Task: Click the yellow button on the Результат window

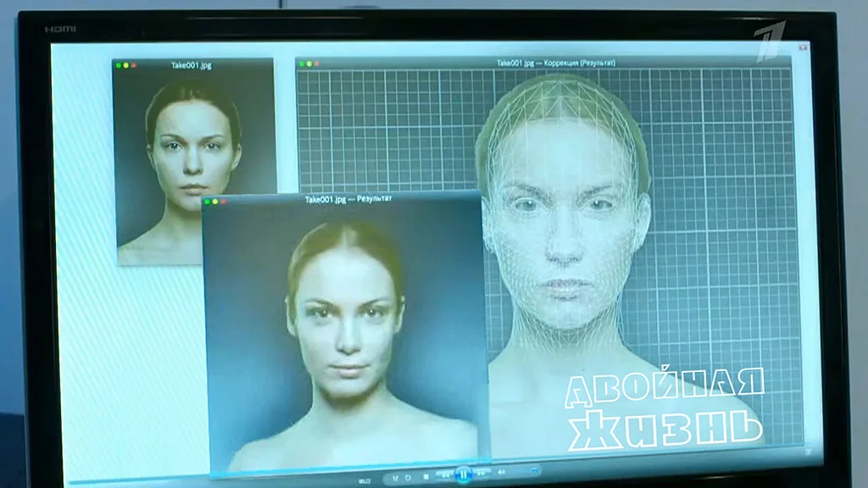Action: [x=215, y=202]
